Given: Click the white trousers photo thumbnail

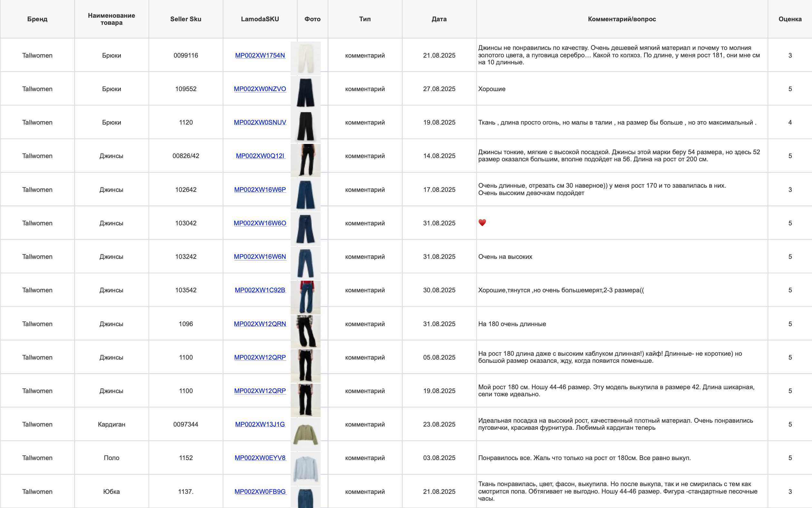Looking at the screenshot, I should coord(305,59).
